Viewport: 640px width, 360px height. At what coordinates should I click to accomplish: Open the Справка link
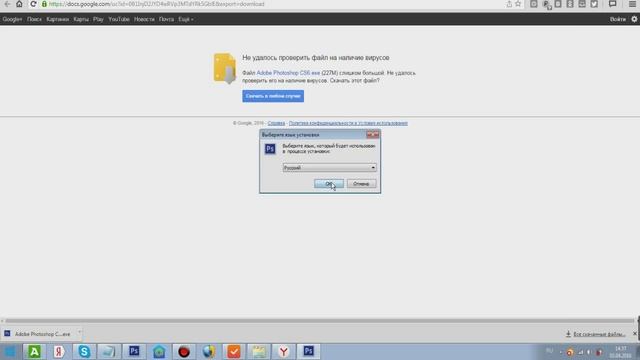[276, 123]
